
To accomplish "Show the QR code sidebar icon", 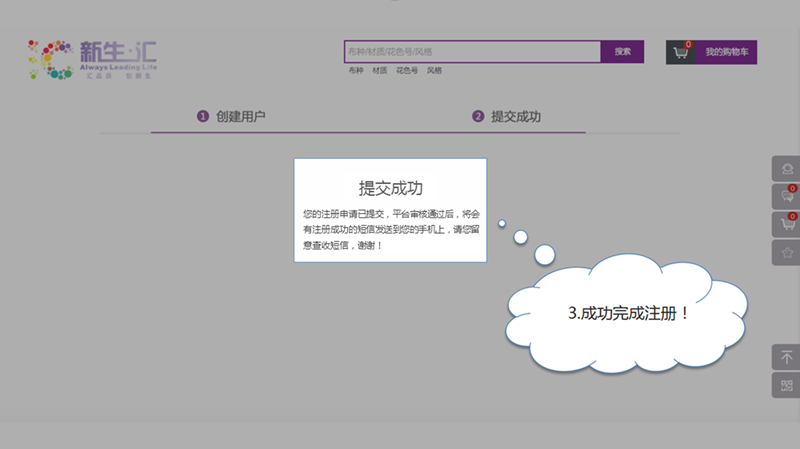I will pyautogui.click(x=786, y=385).
